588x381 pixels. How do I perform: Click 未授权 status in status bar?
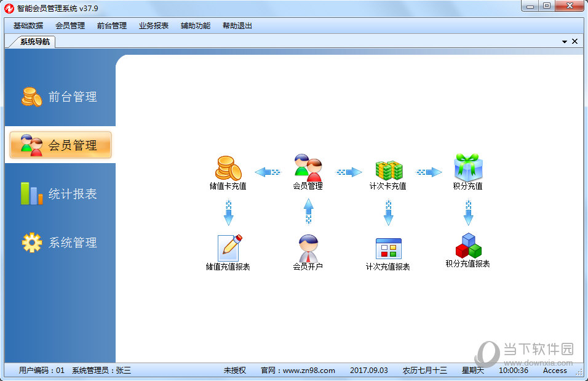tap(235, 371)
